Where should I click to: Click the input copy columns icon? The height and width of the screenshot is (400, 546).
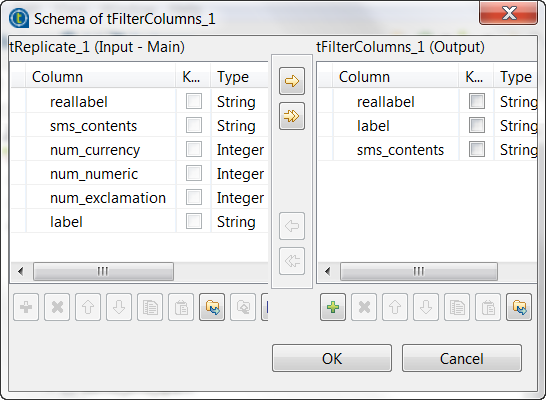pyautogui.click(x=150, y=307)
